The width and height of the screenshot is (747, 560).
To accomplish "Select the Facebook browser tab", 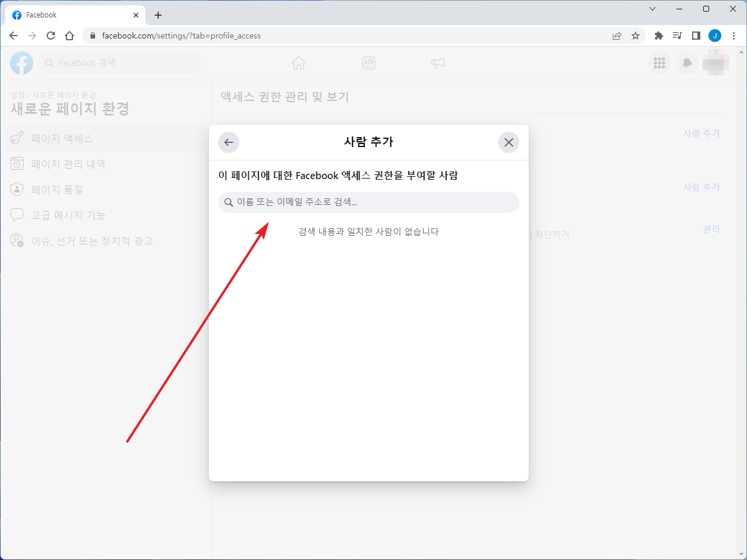I will 75,15.
